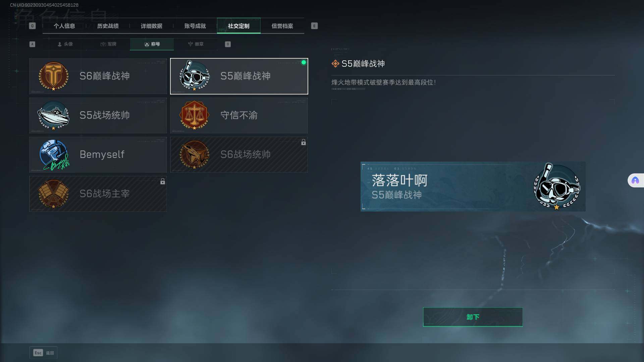
Task: Open the 军牌 dog tag sub-tab
Action: (x=108, y=44)
